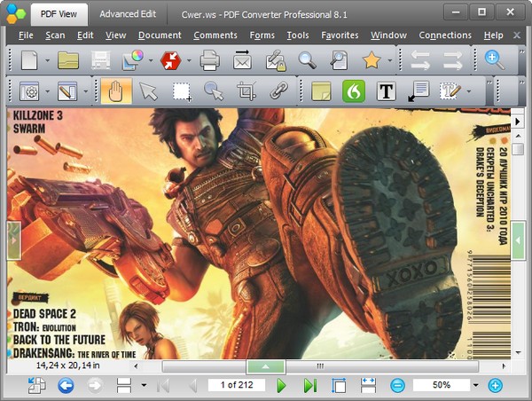Switch to the Advanced Edit tab
This screenshot has height=401, width=532.
coord(128,14)
